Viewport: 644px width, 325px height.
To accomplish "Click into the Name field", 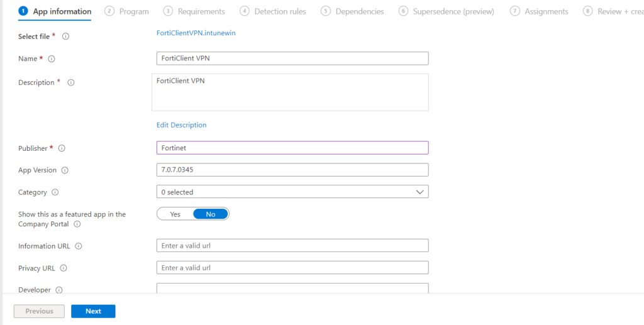I will coord(292,58).
